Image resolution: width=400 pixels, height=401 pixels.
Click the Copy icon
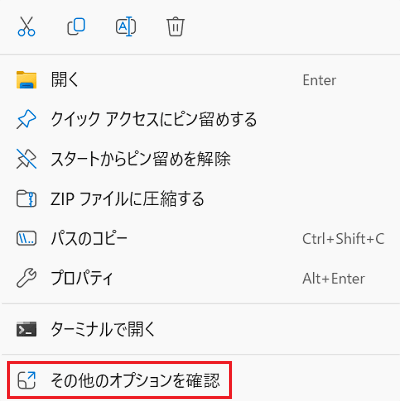[76, 27]
